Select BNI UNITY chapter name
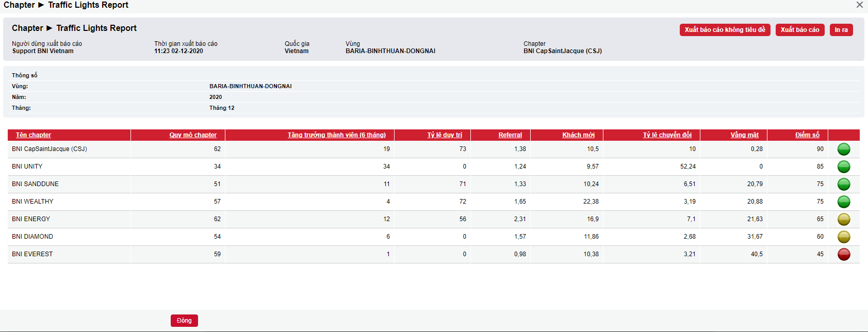This screenshot has width=868, height=332. tap(27, 167)
